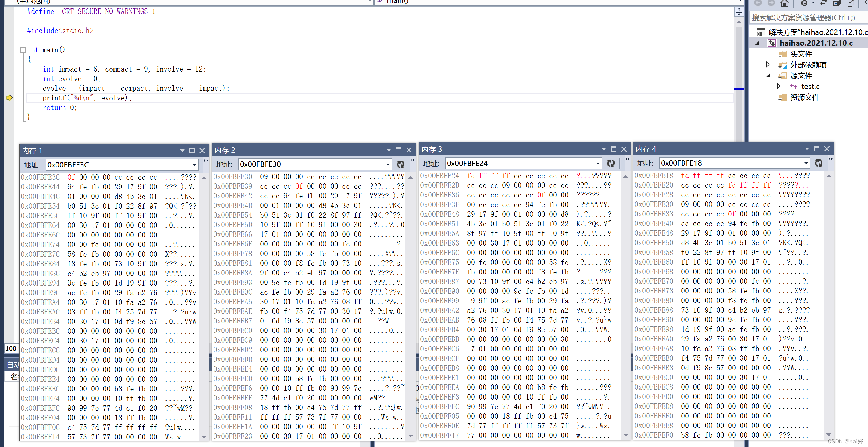Click memory row 0x00FBFE2D in Memory 3
868x447 pixels.
point(515,185)
